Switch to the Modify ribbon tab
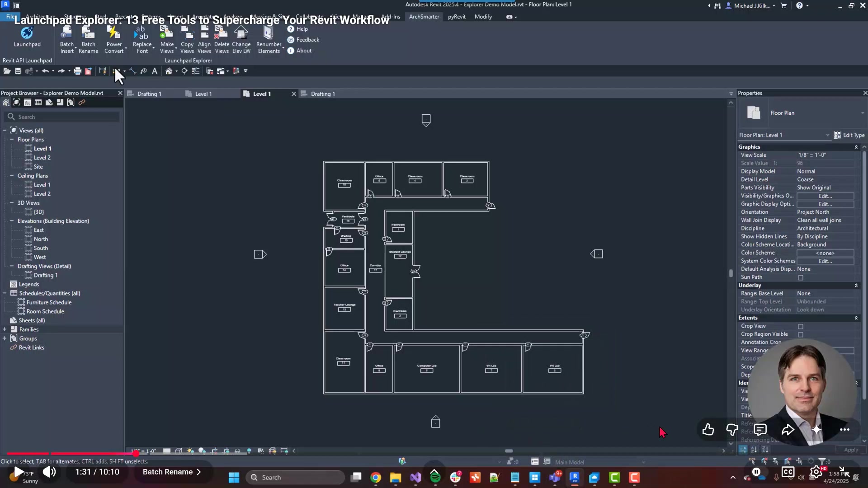The width and height of the screenshot is (868, 488). 483,17
